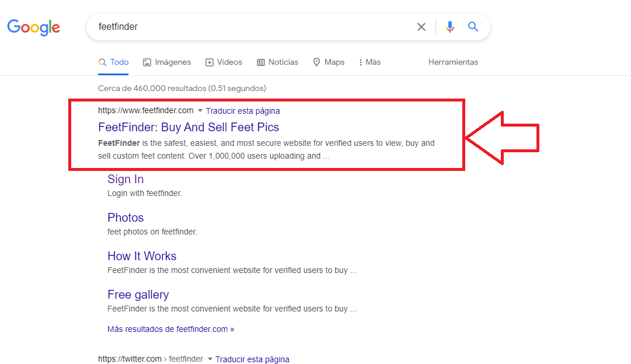Click Traducir esta página for feetfinder.com
The image size is (631, 364).
[x=243, y=111]
